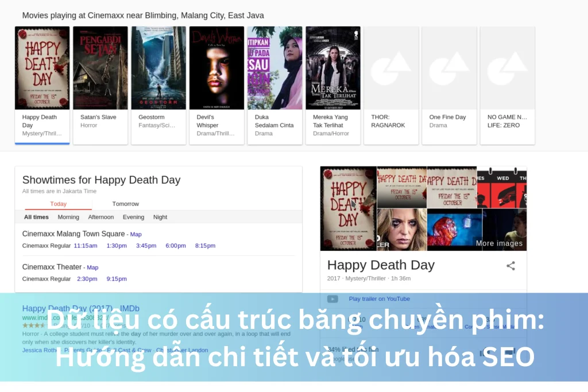Select the Happy Death Day movie card

(x=42, y=85)
